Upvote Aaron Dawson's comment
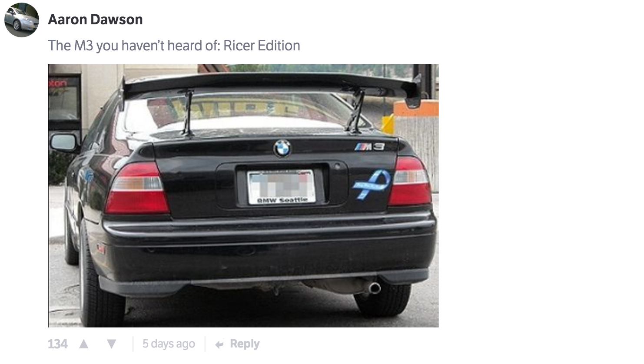644x364 pixels. [84, 344]
